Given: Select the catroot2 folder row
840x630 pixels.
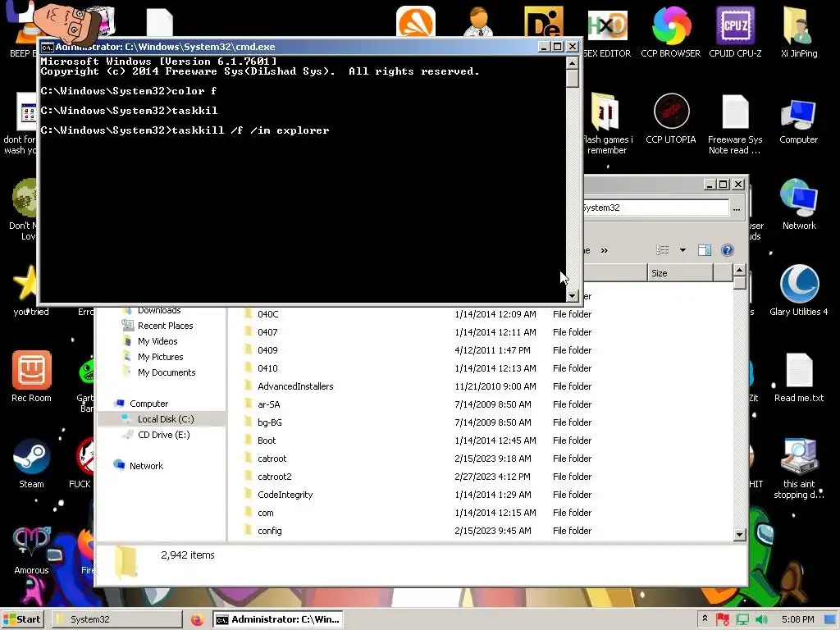Looking at the screenshot, I should pyautogui.click(x=418, y=477).
